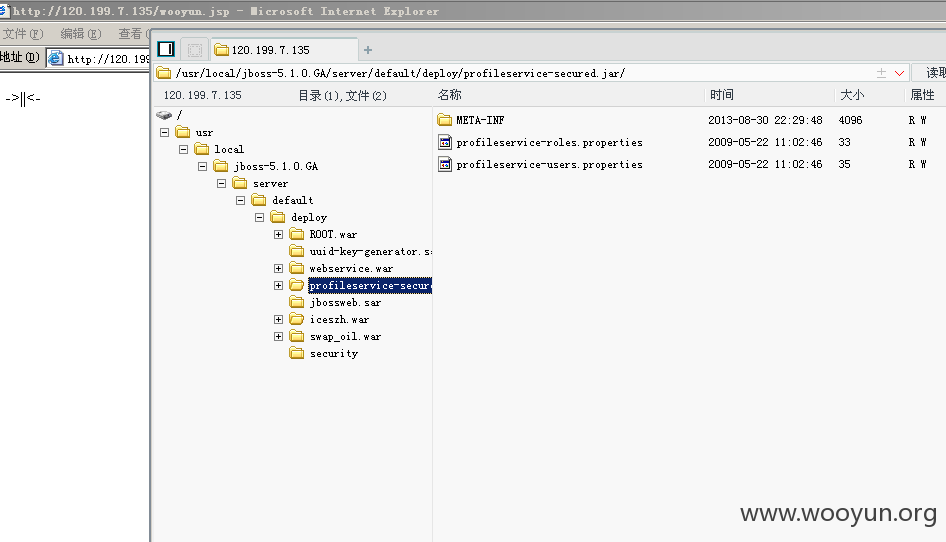Select profileservice-roles.properties file name

(x=549, y=142)
